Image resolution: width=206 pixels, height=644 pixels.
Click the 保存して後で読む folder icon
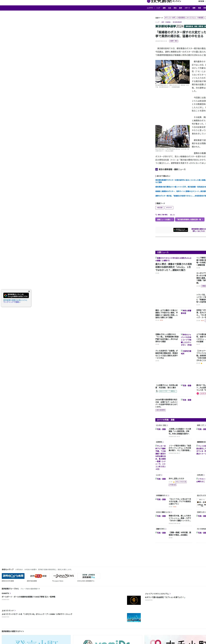156,215
